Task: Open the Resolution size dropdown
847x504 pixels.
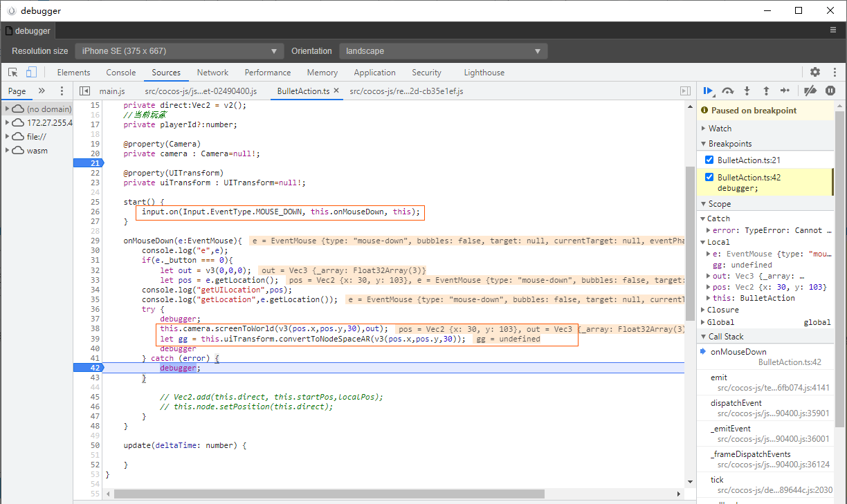Action: [x=179, y=51]
